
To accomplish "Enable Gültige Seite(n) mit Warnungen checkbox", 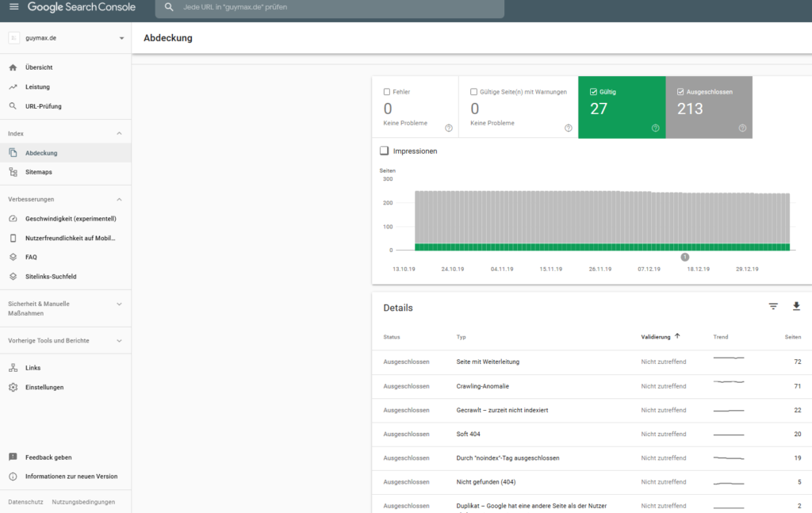I will pos(473,92).
